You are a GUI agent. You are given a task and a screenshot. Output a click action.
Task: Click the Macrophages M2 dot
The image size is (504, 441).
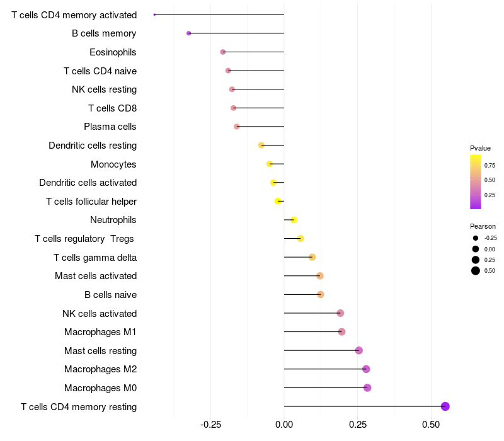tap(366, 369)
